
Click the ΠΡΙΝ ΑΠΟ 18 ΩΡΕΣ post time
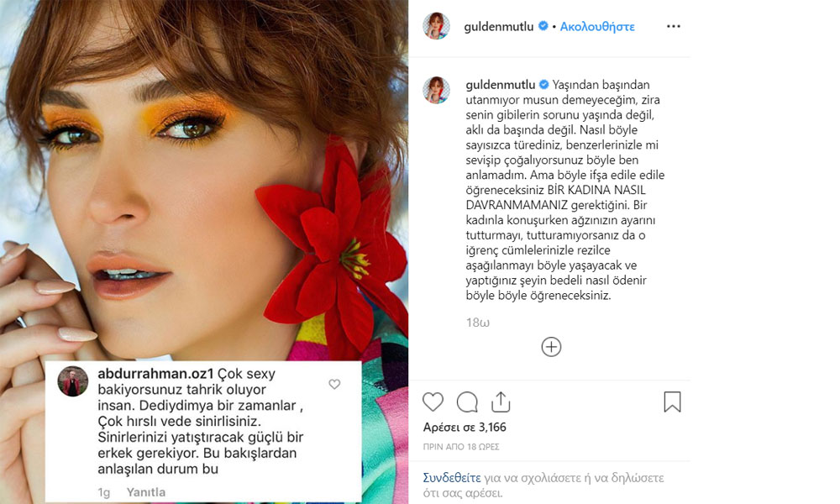(461, 447)
